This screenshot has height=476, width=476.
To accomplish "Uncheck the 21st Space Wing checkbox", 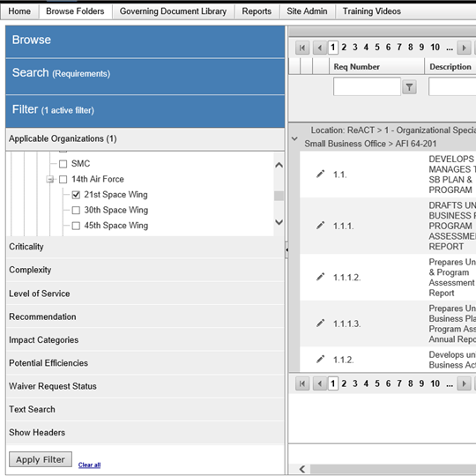I will (76, 195).
